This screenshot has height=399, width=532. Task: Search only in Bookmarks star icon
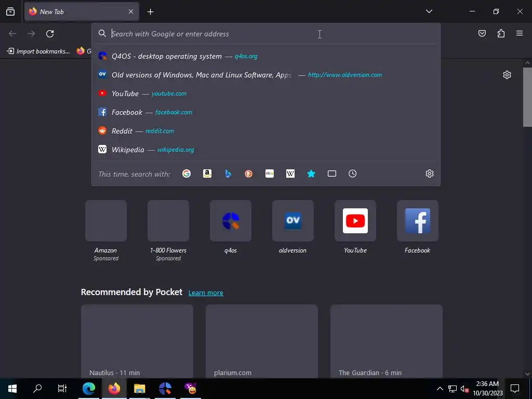pos(311,174)
